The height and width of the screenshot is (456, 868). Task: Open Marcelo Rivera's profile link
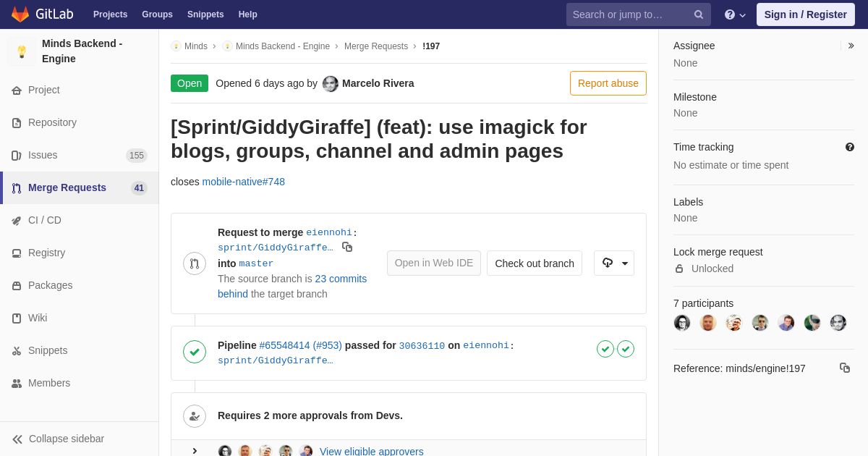pos(378,83)
